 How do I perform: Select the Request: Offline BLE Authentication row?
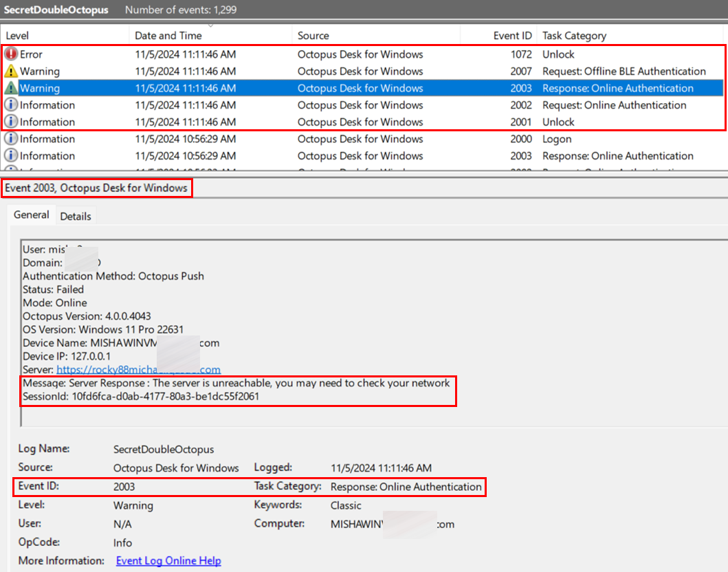click(362, 71)
